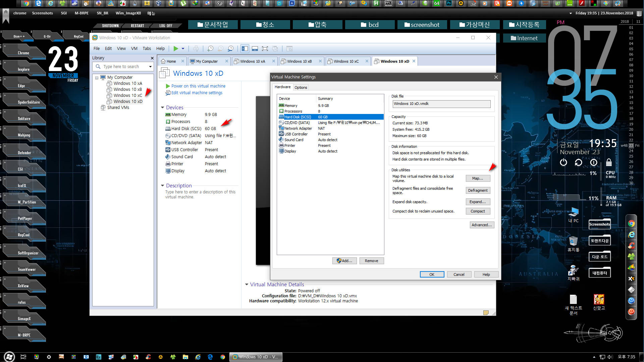
Task: Take a snapshot of this virtual machine
Action: point(210,49)
